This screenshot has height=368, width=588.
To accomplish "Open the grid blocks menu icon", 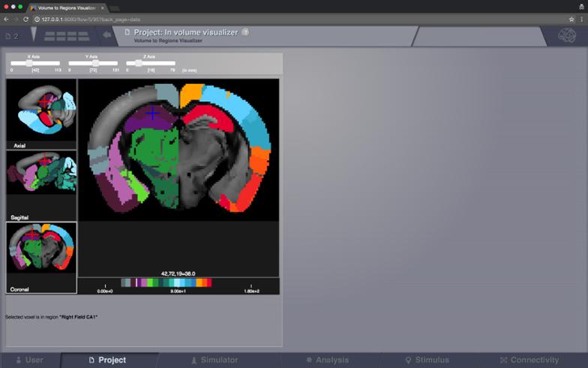I will 66,35.
